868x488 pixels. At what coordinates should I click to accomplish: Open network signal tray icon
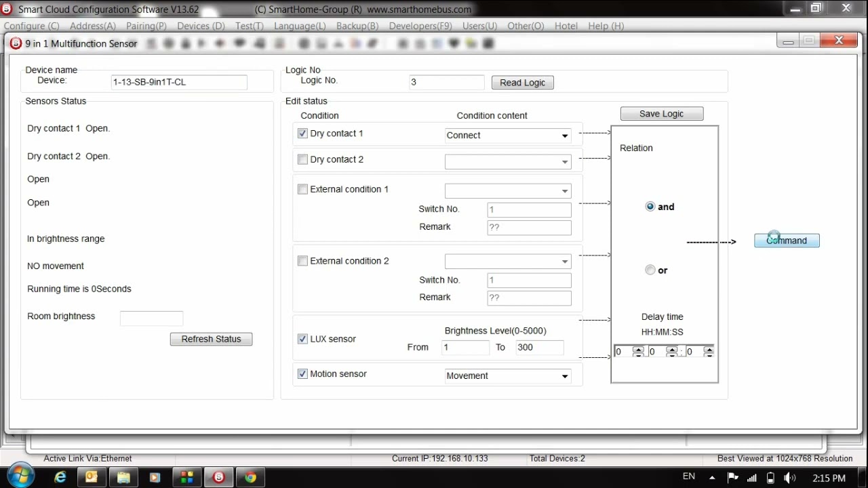point(751,478)
